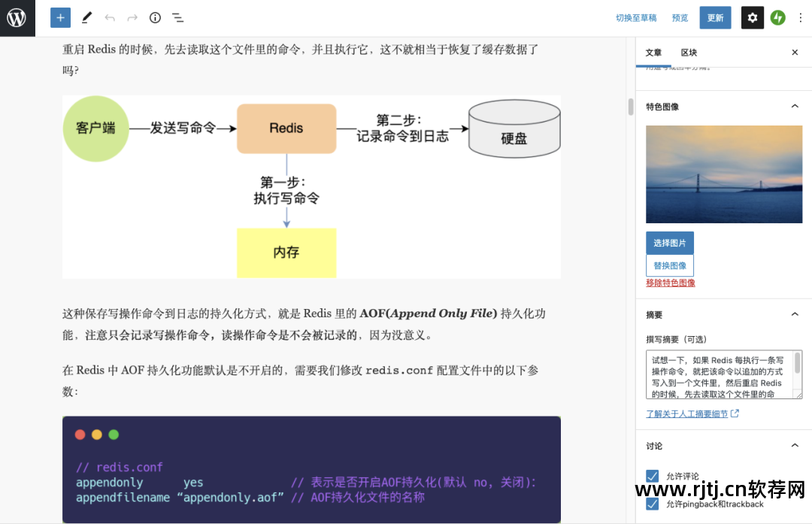
Task: Switch to the 文章 tab
Action: pyautogui.click(x=653, y=53)
